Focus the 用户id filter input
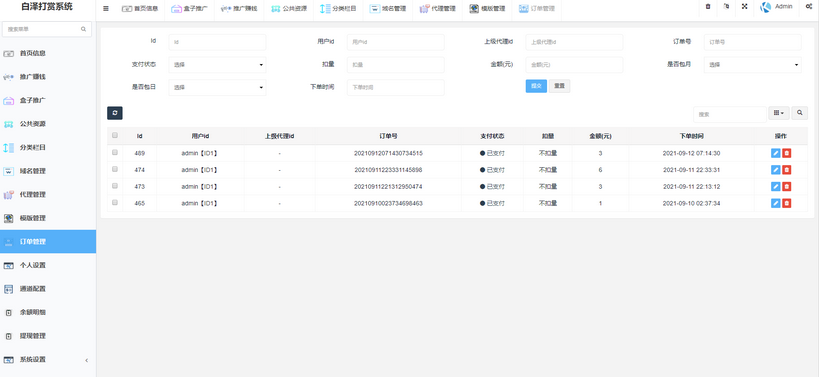The image size is (821, 377). click(395, 42)
